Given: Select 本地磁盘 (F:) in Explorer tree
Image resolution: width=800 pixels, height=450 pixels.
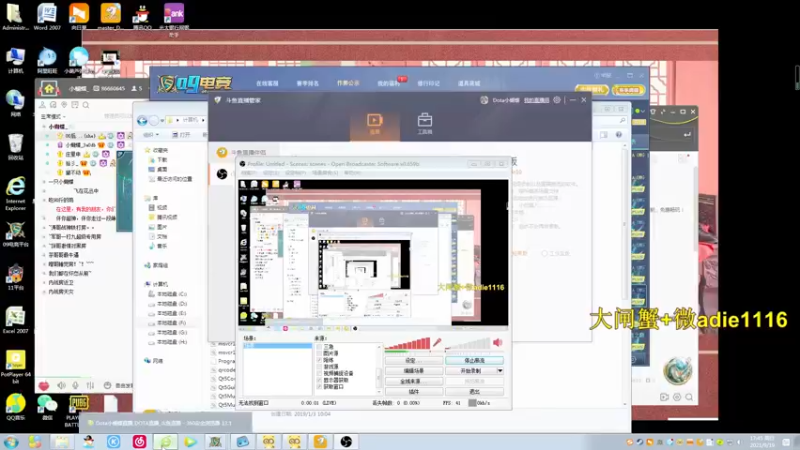Looking at the screenshot, I should 167,323.
